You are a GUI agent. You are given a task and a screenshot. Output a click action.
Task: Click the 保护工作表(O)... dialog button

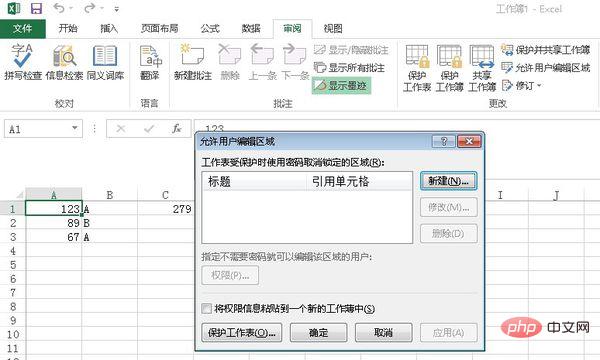(242, 333)
